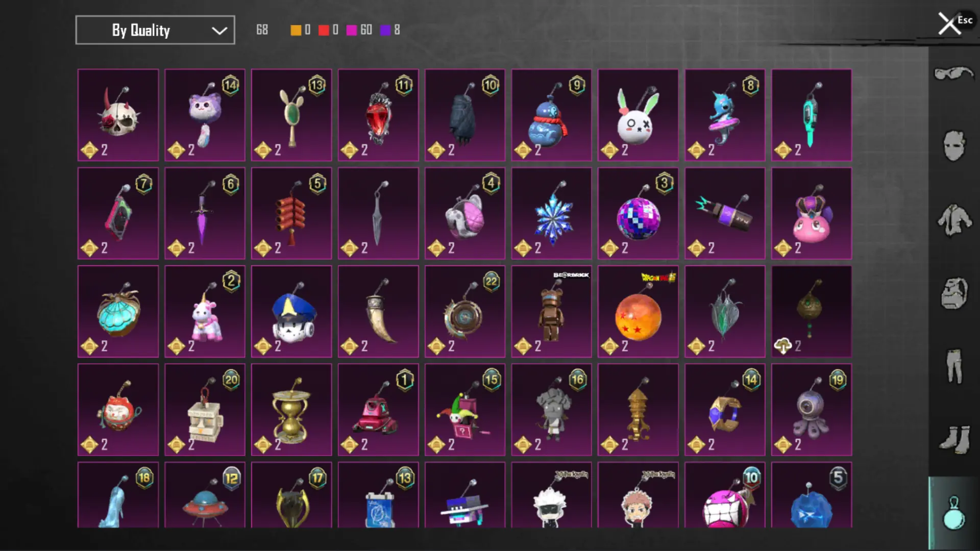Image resolution: width=980 pixels, height=551 pixels.
Task: Choose the orange dragon ball ornament
Action: [x=638, y=312]
